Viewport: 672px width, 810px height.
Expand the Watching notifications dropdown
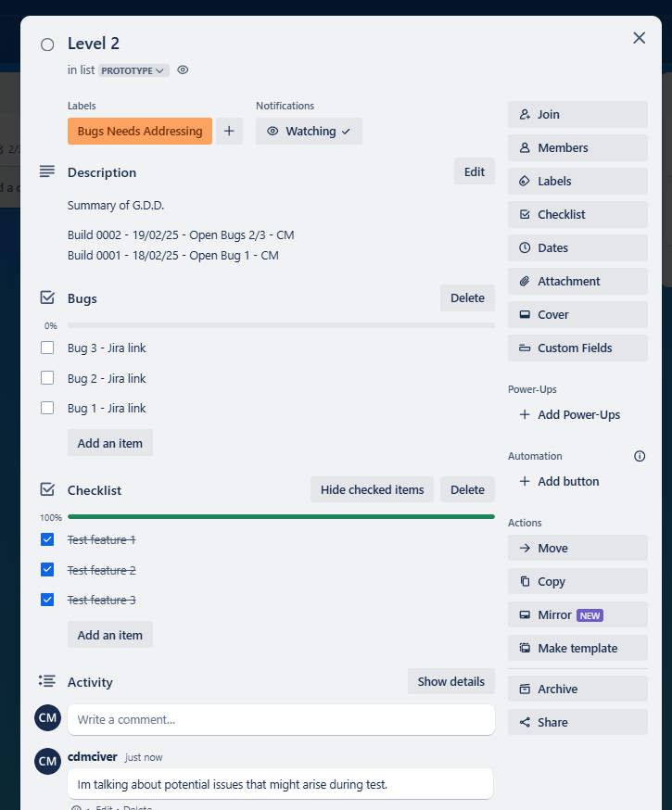coord(309,131)
